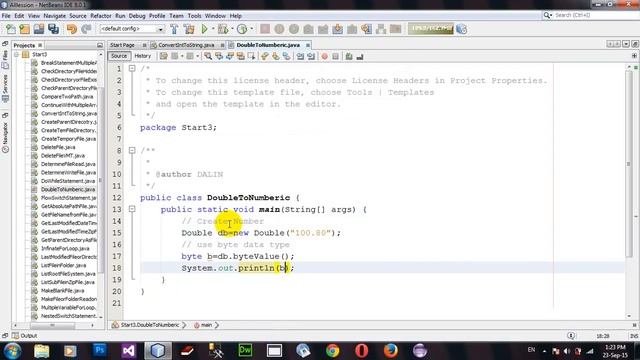
Task: Click the Find Selection magnifier icon
Action: [x=208, y=56]
